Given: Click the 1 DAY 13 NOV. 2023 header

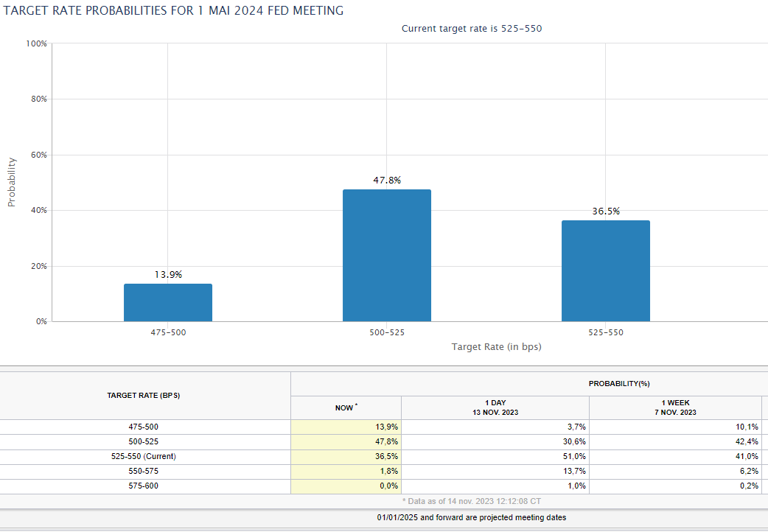Looking at the screenshot, I should [x=495, y=407].
